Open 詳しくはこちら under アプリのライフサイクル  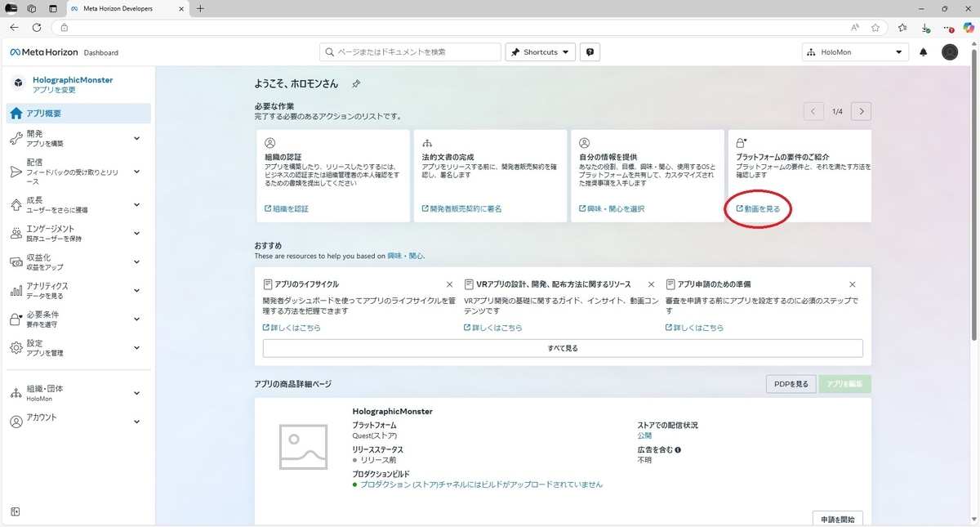tap(292, 328)
